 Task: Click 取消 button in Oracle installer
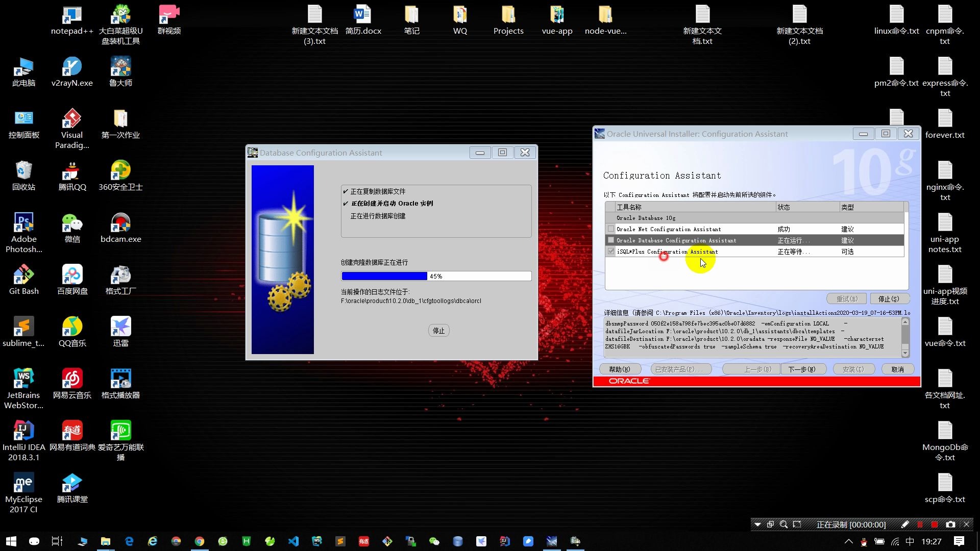click(x=897, y=369)
